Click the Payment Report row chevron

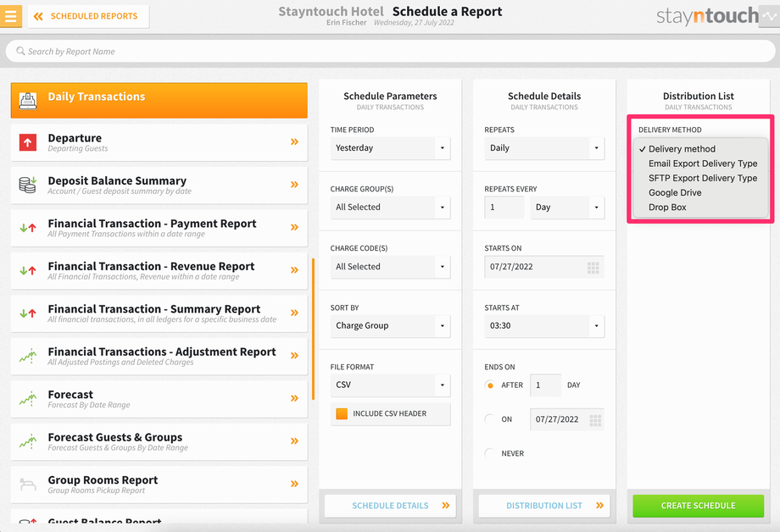point(294,227)
